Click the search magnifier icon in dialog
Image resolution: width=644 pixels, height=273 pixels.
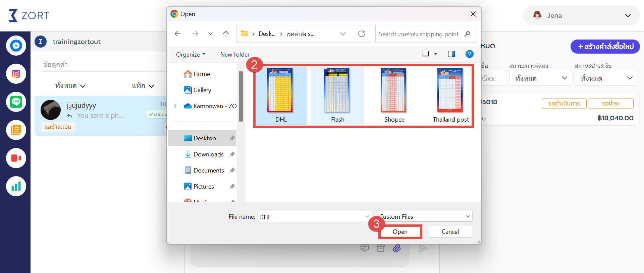pos(467,34)
